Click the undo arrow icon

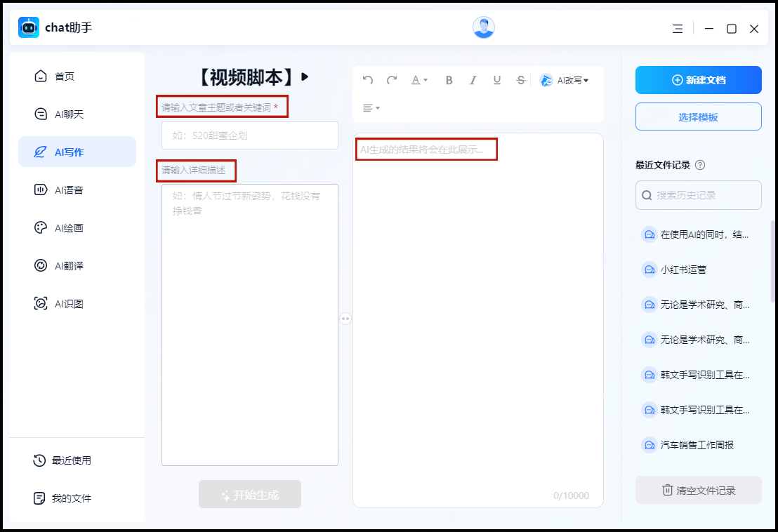point(368,80)
